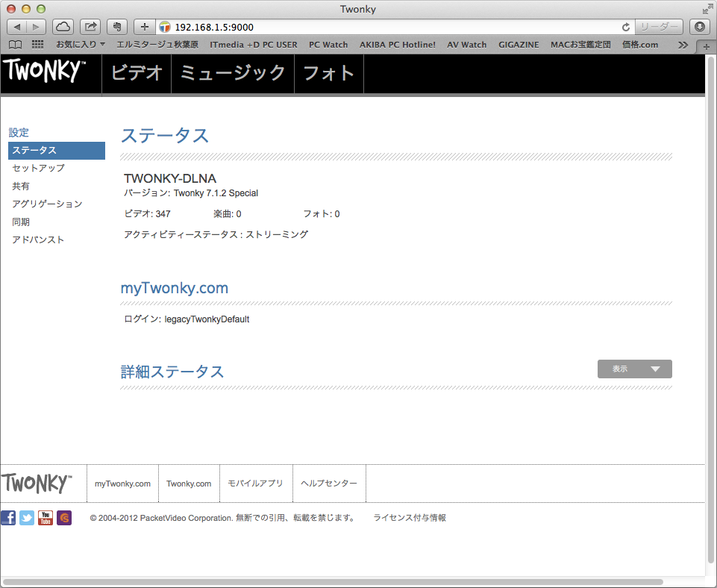Open アグリゲーション in the settings sidebar
Image resolution: width=717 pixels, height=588 pixels.
47,204
